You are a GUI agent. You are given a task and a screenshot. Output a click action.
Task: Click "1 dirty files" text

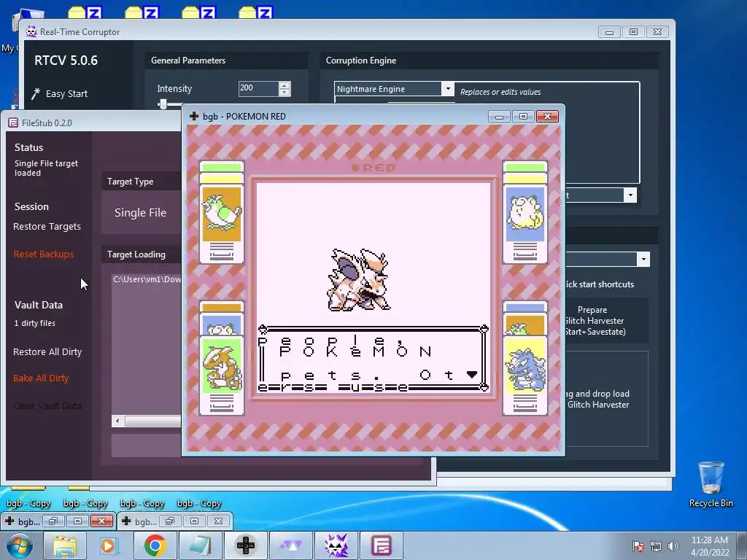pos(35,323)
